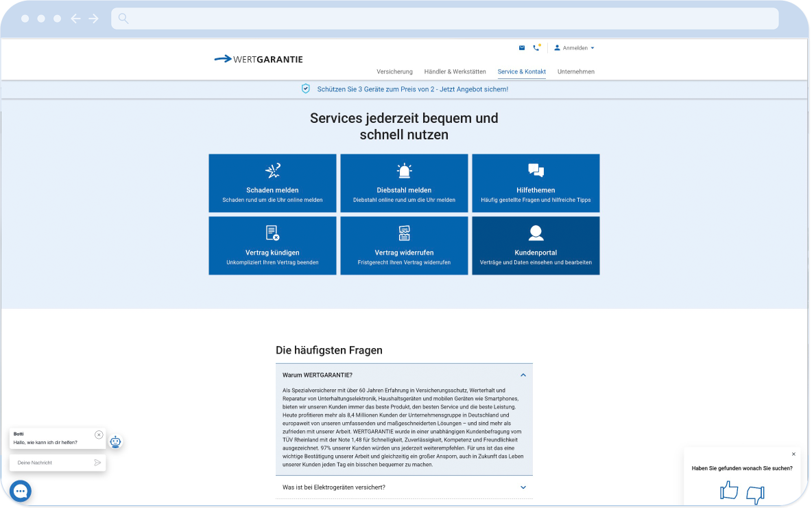The width and height of the screenshot is (812, 508).
Task: Open the Schaden melden title link
Action: tap(272, 190)
